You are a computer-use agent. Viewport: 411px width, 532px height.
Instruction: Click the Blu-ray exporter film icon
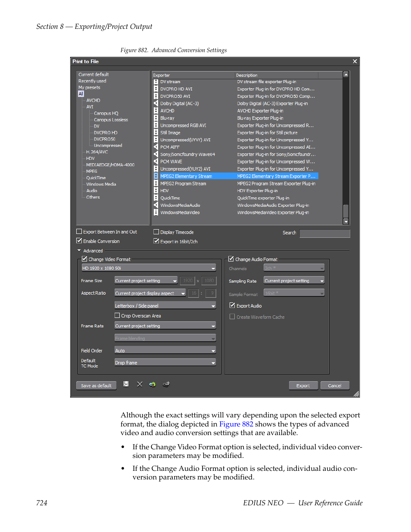tap(156, 118)
